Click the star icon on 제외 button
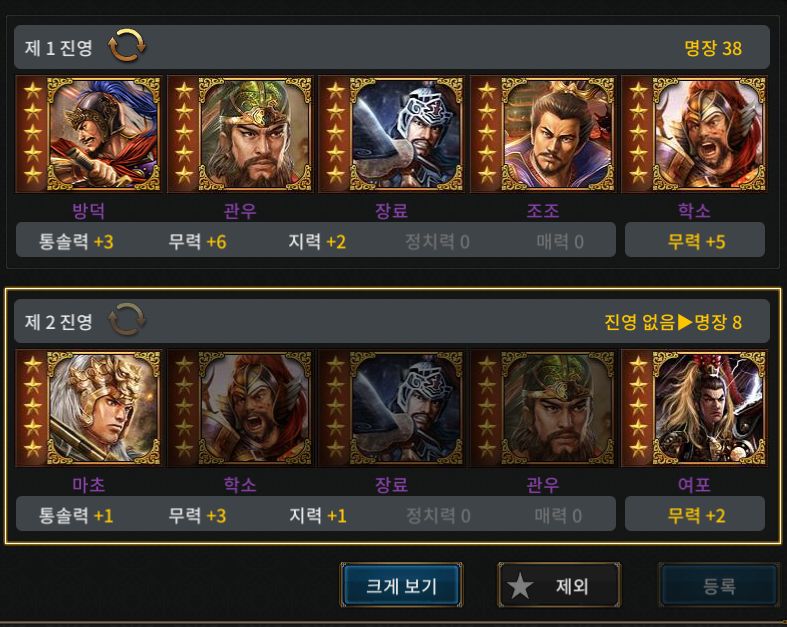The width and height of the screenshot is (787, 627). coord(520,586)
